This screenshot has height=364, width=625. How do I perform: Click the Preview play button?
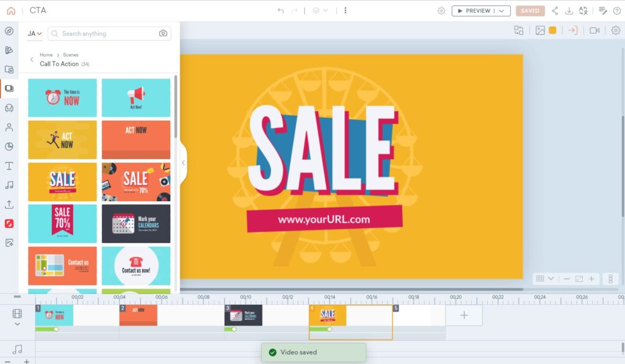[x=474, y=11]
